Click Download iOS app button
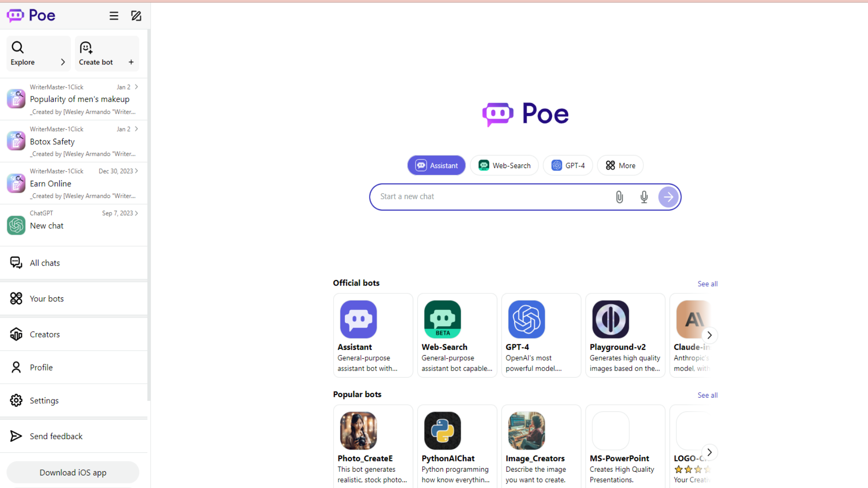The height and width of the screenshot is (488, 868). [x=73, y=473]
